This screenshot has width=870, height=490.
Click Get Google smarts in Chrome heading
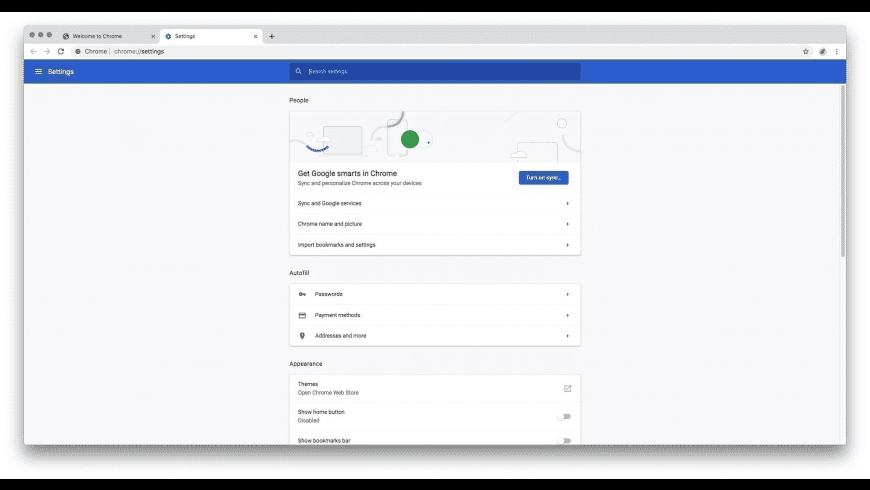tap(347, 174)
